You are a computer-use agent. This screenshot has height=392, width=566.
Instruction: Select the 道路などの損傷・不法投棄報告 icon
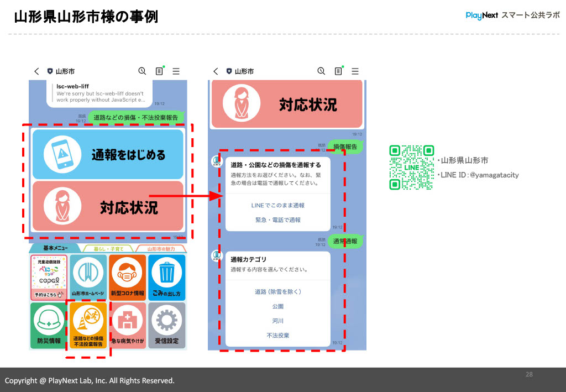(87, 325)
